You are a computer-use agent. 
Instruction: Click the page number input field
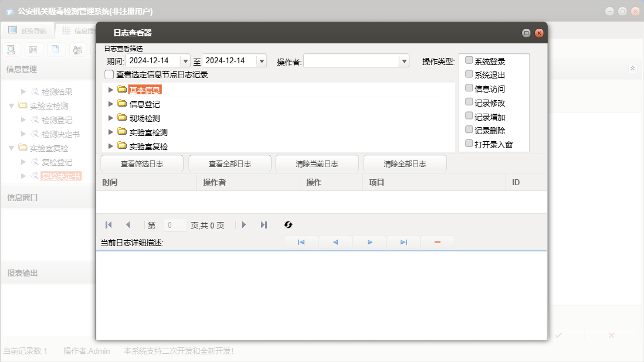[175, 225]
